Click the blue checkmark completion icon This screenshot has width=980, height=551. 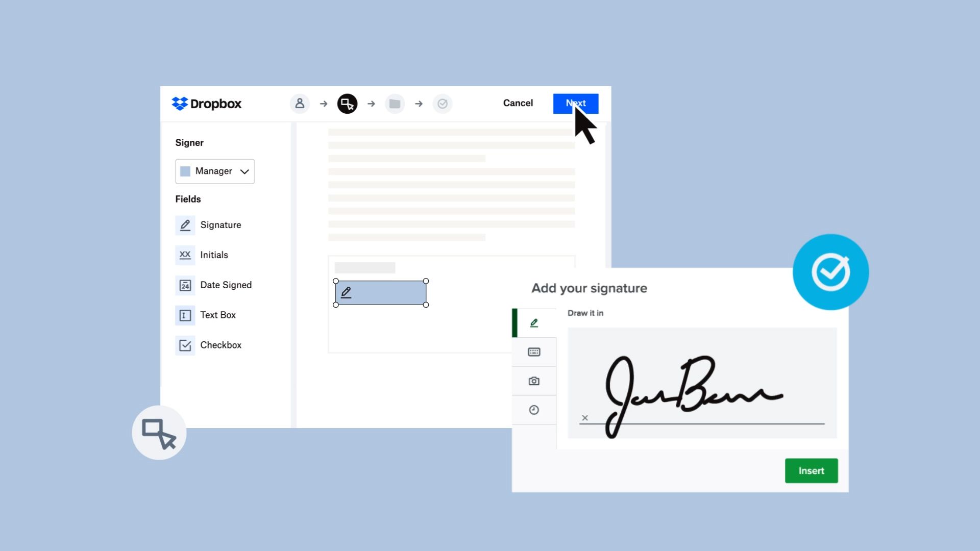[x=830, y=272]
